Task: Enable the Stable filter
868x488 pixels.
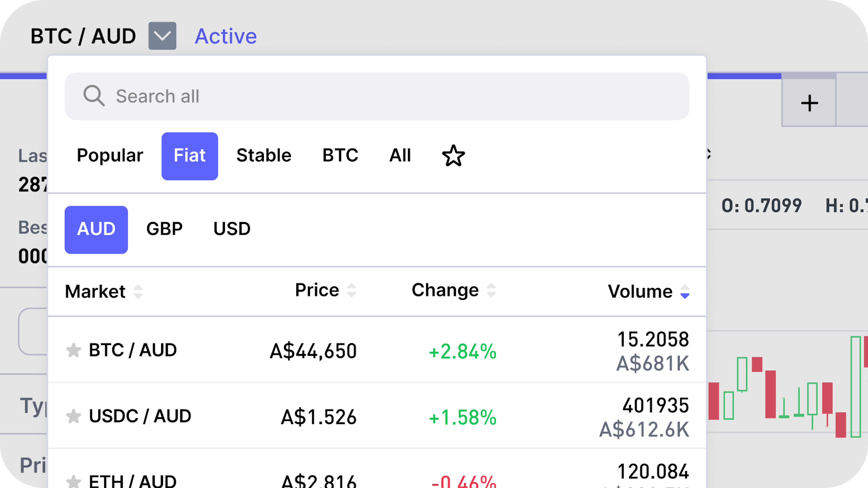Action: coord(264,156)
